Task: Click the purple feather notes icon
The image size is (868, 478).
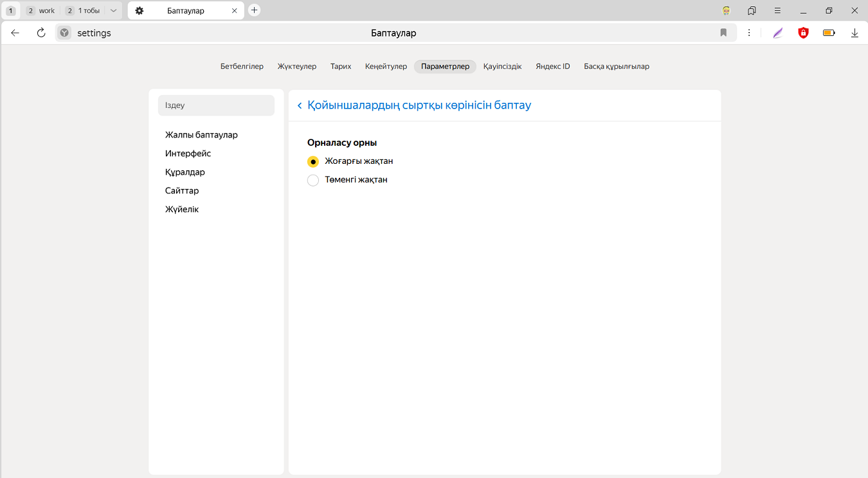Action: 778,33
